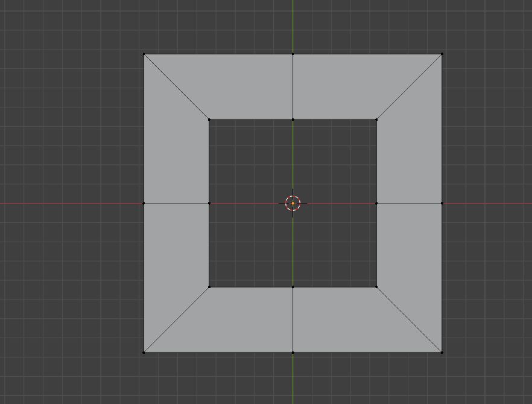Click the 3D cursor at the origin

point(293,203)
